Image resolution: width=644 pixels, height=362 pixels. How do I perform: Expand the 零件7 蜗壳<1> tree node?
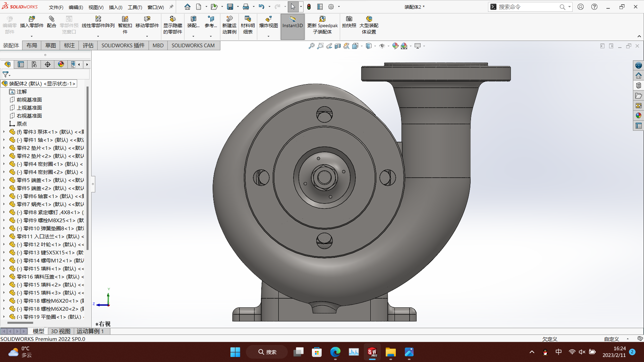[x=4, y=204]
